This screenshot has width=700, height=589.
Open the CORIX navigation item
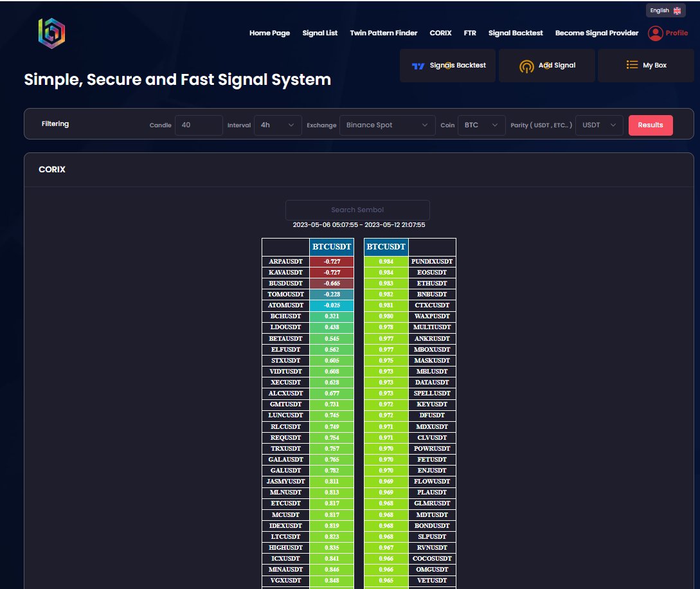click(440, 33)
